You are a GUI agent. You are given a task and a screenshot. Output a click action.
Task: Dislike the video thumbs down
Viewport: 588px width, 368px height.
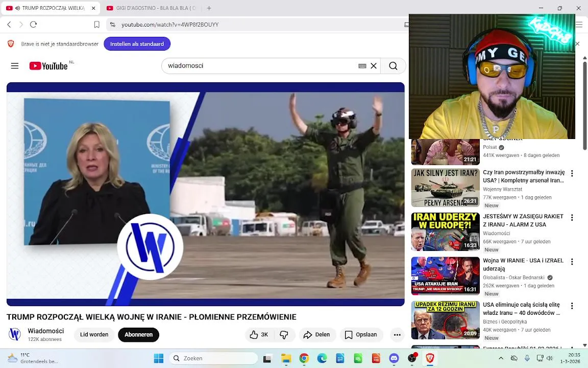click(x=284, y=335)
